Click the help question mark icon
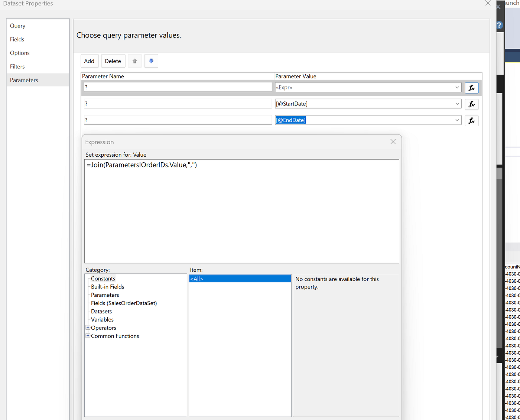The height and width of the screenshot is (420, 520). [x=500, y=25]
